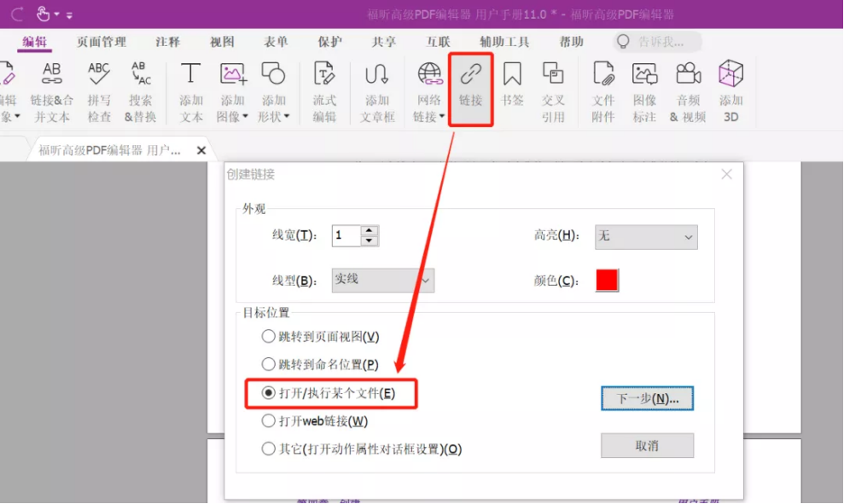Enable the 打开web链接 option
The image size is (844, 504).
(269, 421)
